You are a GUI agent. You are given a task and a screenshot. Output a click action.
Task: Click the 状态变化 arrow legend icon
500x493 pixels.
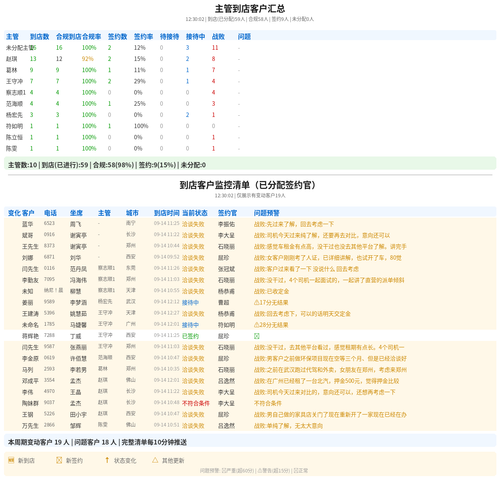107,460
